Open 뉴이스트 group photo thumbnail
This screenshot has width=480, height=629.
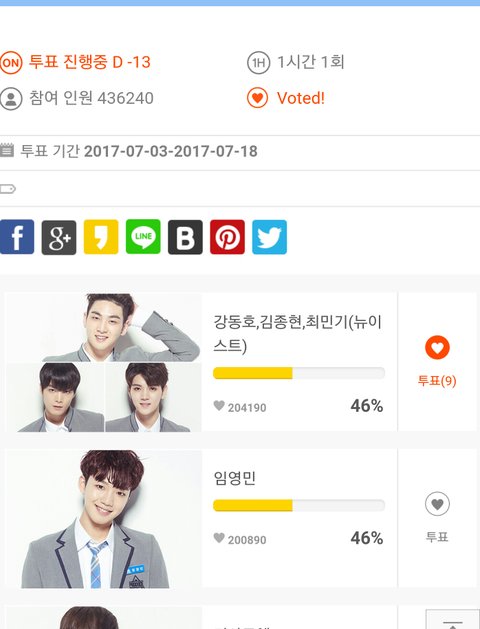pyautogui.click(x=104, y=363)
